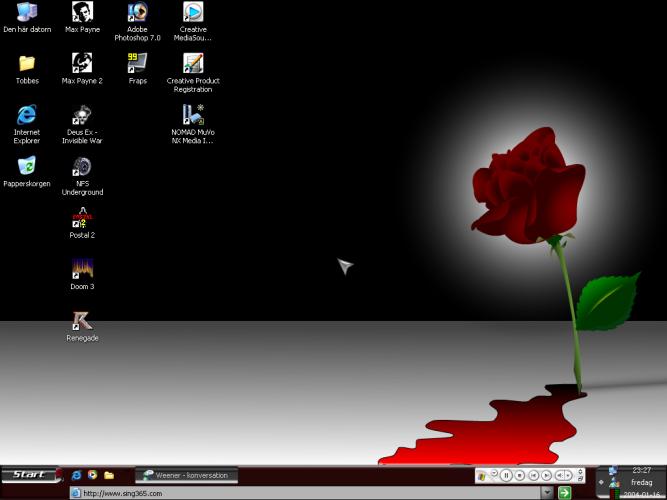Click the taskbar address URL field
Image resolution: width=667 pixels, height=500 pixels.
(x=300, y=492)
